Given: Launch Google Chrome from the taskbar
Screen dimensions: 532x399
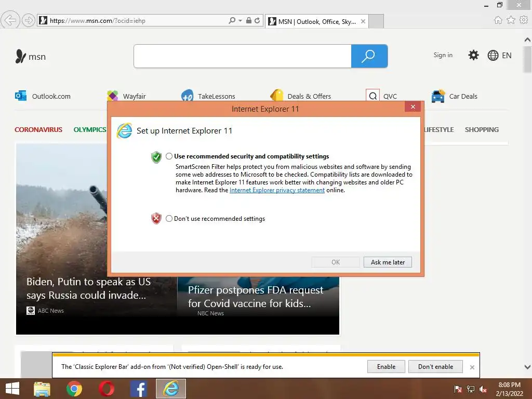Looking at the screenshot, I should [74, 389].
